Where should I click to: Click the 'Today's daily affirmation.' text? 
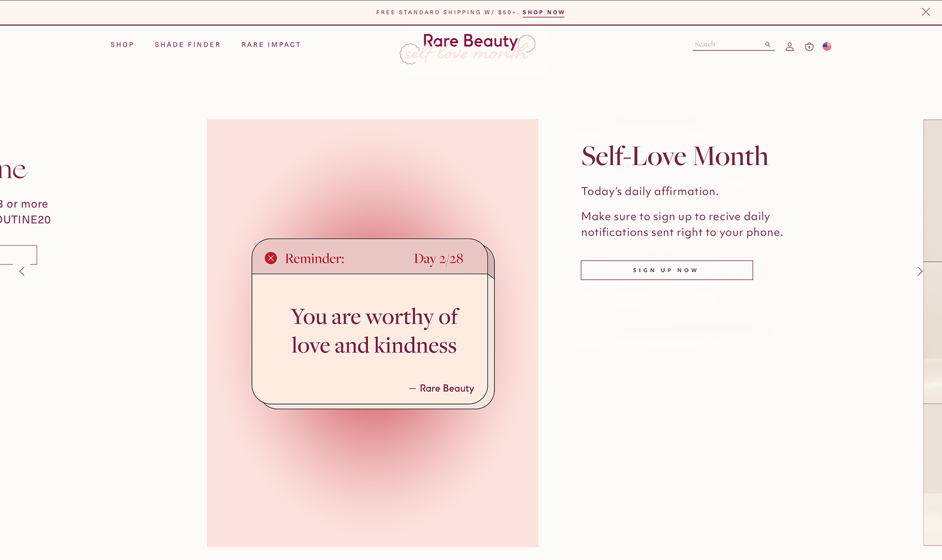pos(650,191)
